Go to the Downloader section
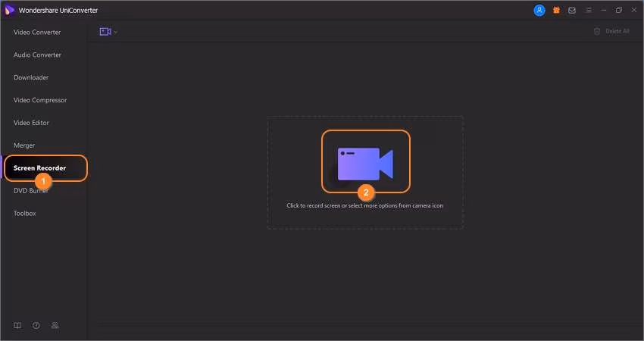 (31, 77)
